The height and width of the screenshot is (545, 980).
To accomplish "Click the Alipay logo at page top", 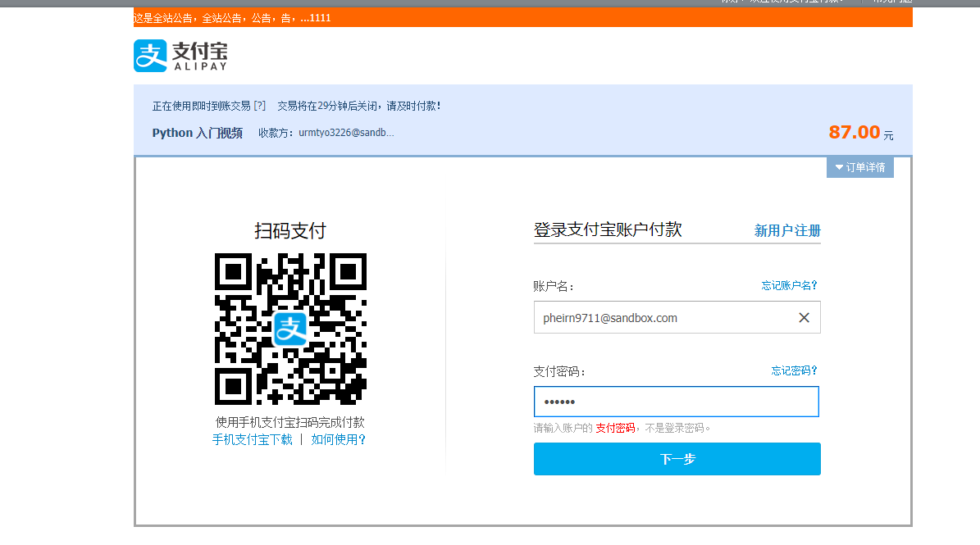I will (x=180, y=56).
